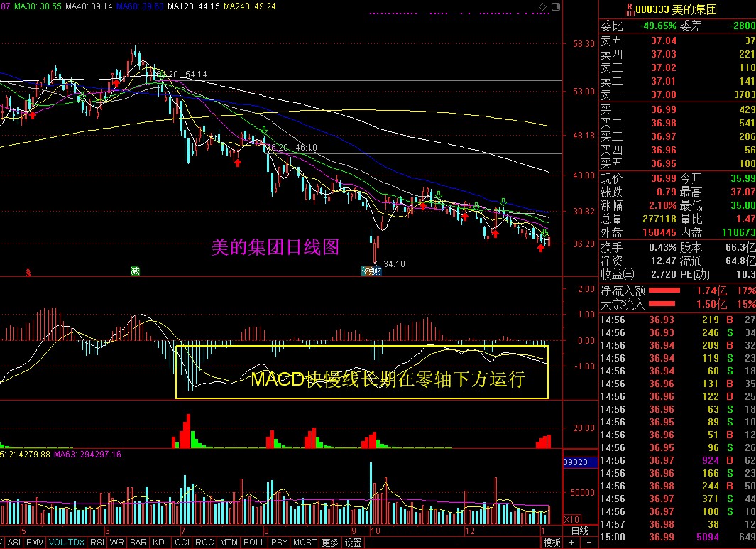Screen dimensions: 756x549
Task: Click month 10 on time axis
Action: point(375,531)
